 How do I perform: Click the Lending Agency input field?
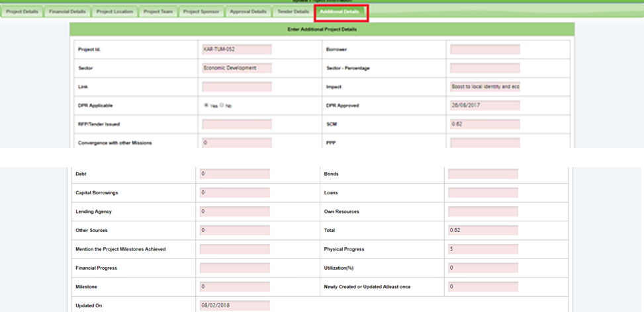234,212
